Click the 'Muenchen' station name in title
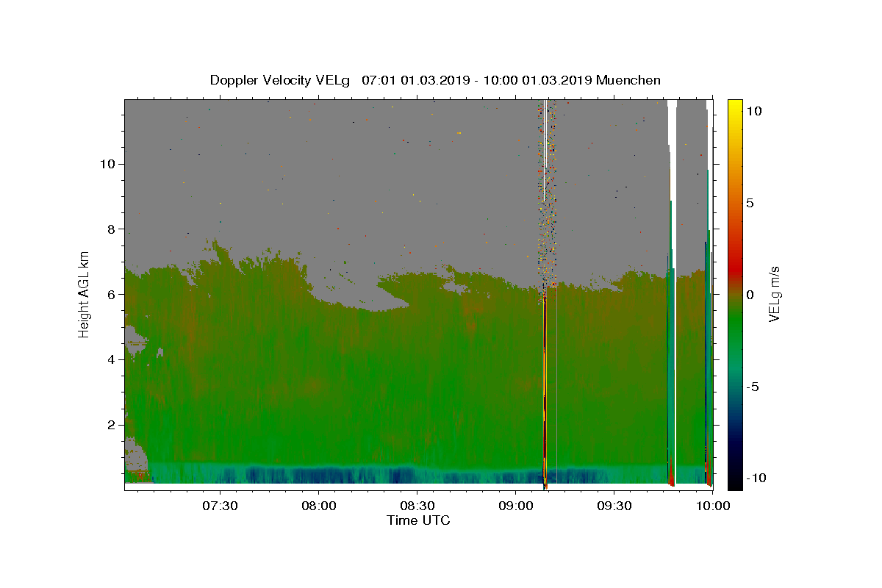This screenshot has height=588, width=882. (628, 80)
